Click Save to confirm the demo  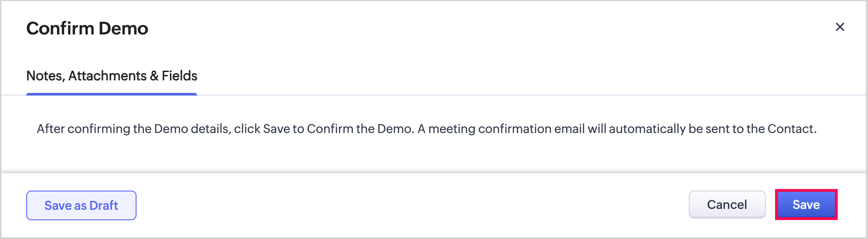806,205
